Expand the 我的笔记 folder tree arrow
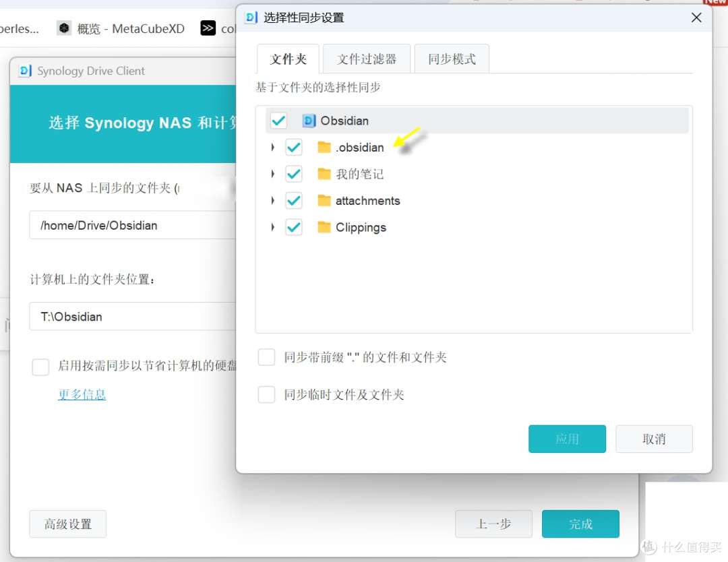 coord(272,174)
